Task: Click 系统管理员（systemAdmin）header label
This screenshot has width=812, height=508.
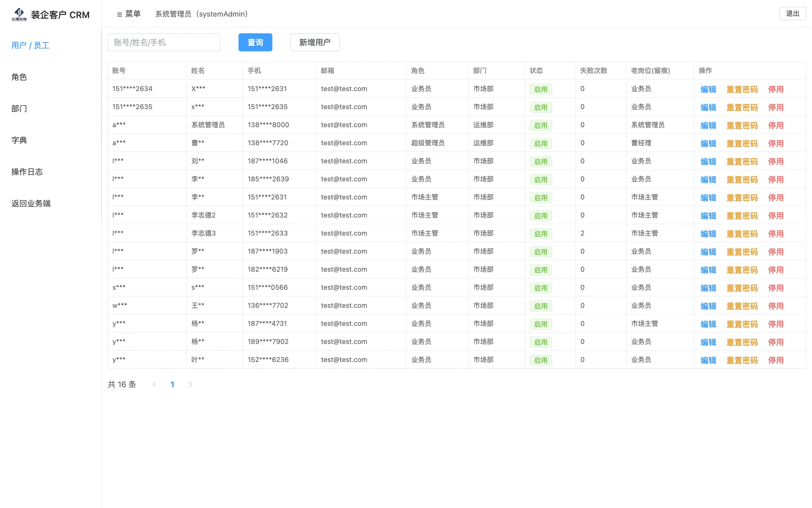Action: point(201,14)
